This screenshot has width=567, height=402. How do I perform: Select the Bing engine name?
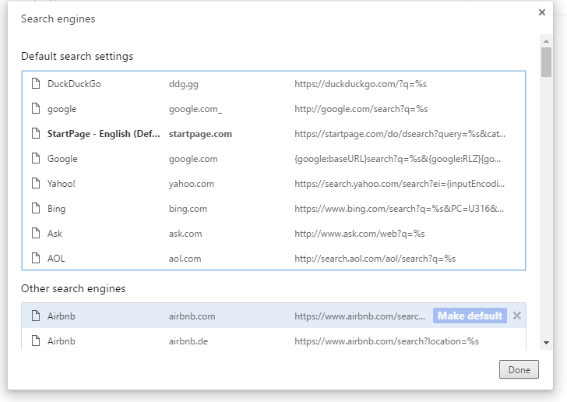[x=56, y=209]
